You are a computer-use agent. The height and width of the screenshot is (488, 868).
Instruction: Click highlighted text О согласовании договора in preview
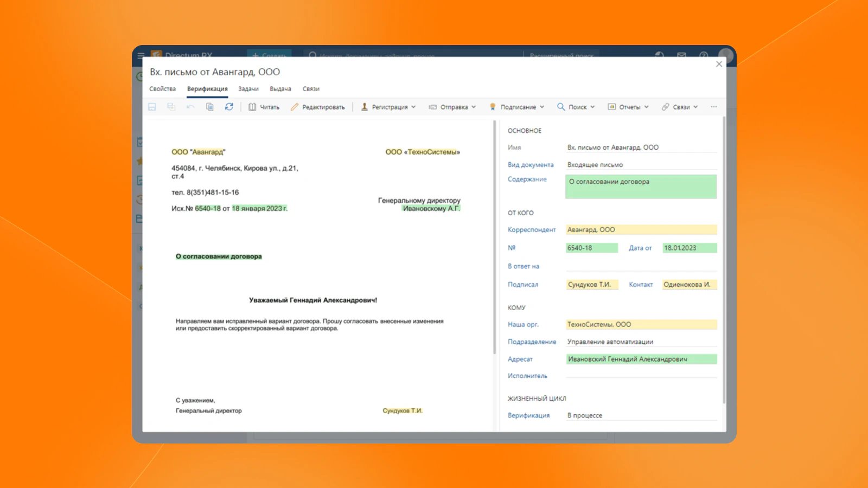(x=219, y=256)
